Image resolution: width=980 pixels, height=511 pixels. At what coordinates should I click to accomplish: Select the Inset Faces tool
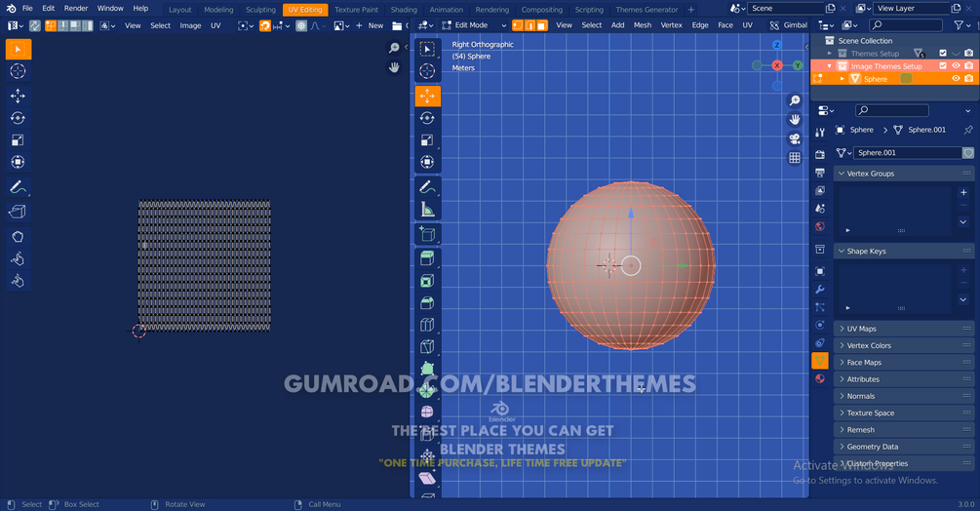pos(427,281)
